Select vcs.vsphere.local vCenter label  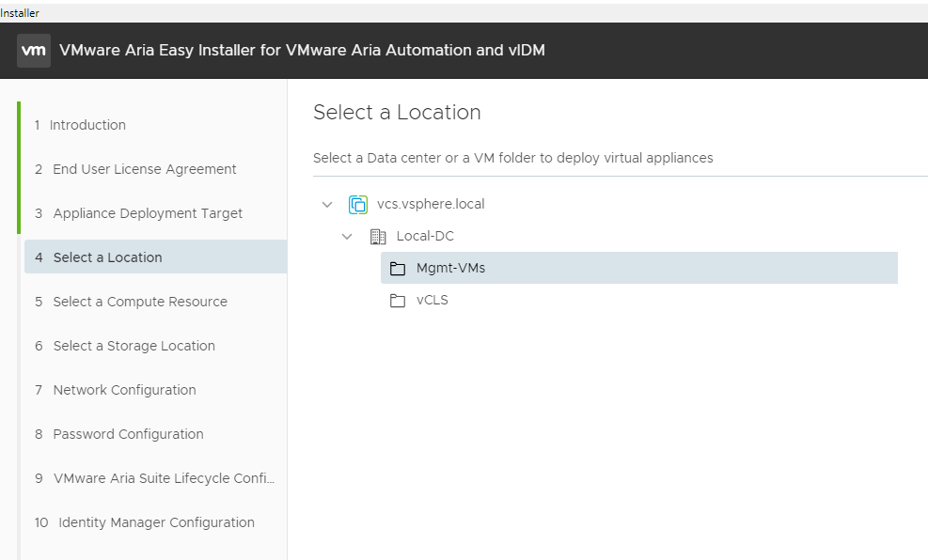tap(431, 204)
